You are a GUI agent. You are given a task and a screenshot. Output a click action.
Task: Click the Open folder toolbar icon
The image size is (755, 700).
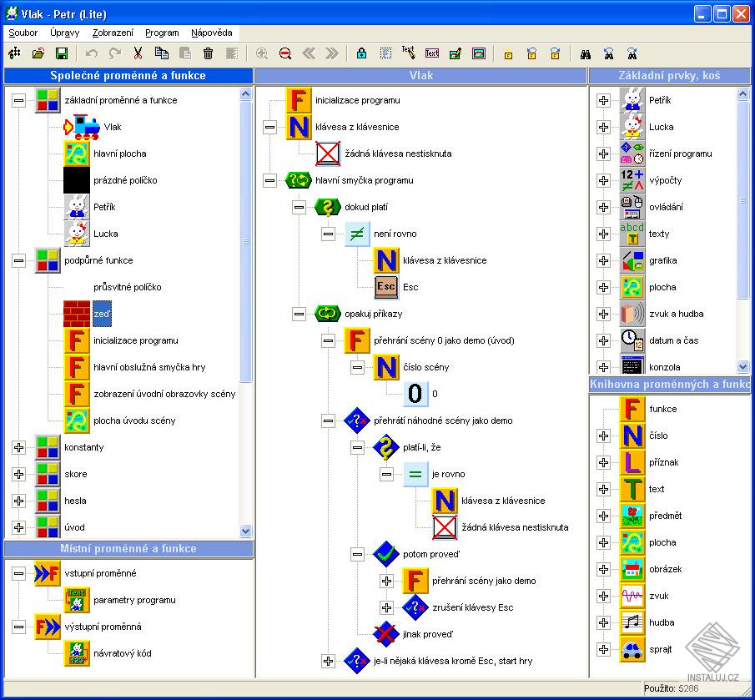(x=38, y=53)
